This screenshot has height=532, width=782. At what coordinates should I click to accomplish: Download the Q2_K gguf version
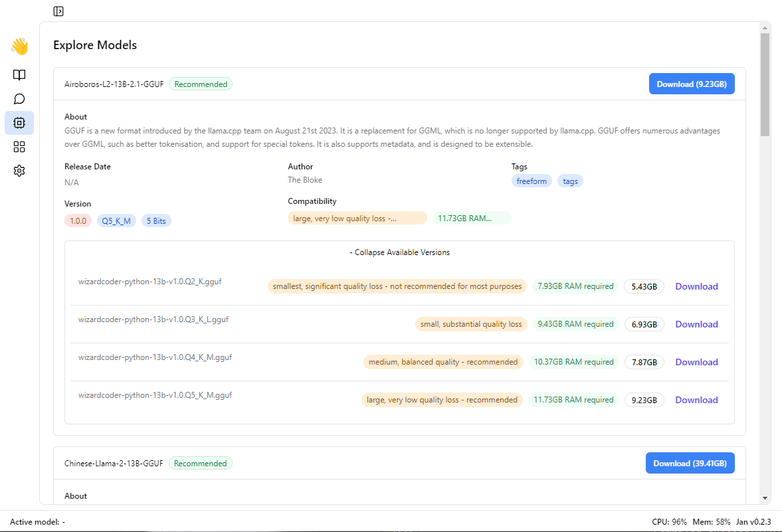tap(696, 287)
